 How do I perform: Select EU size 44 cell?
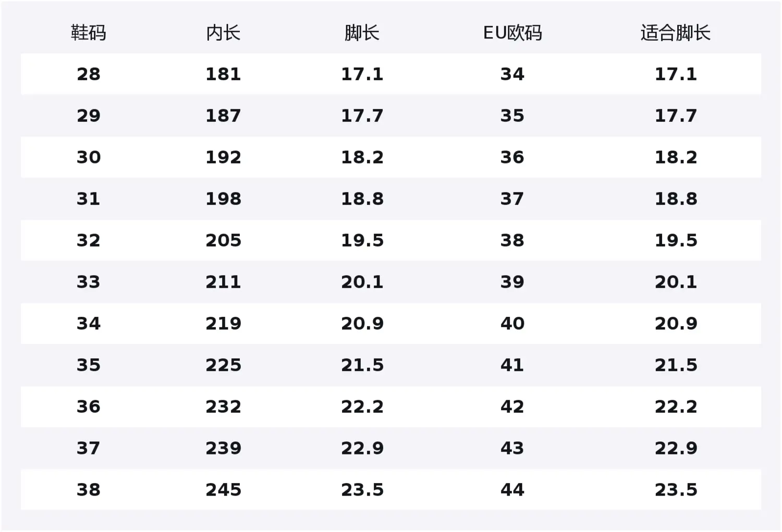pos(512,490)
